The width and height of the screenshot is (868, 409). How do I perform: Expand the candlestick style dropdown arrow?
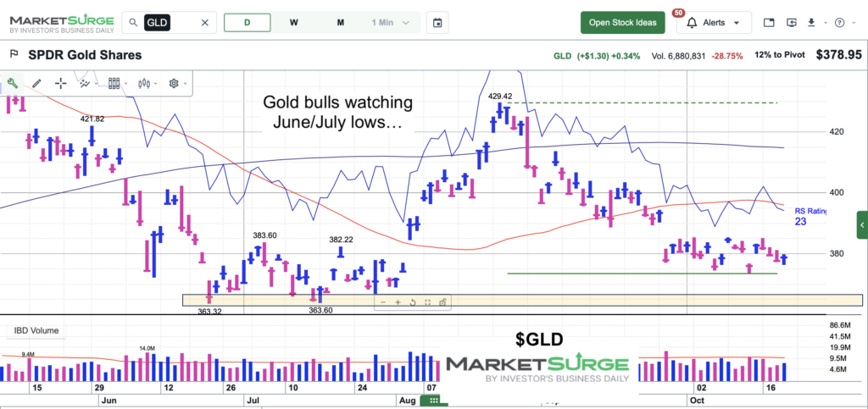(x=156, y=84)
